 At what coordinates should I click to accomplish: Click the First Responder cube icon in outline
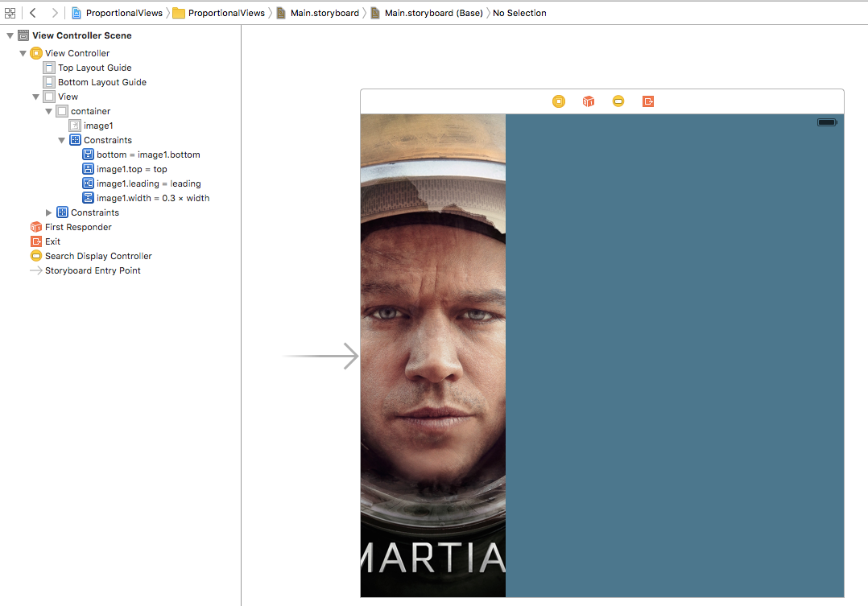36,227
